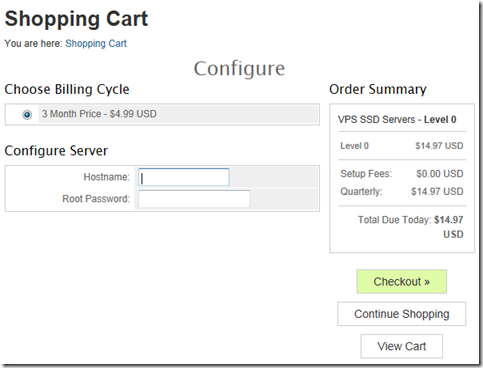483x368 pixels.
Task: Select the 3 Month Price radio button
Action: click(27, 115)
